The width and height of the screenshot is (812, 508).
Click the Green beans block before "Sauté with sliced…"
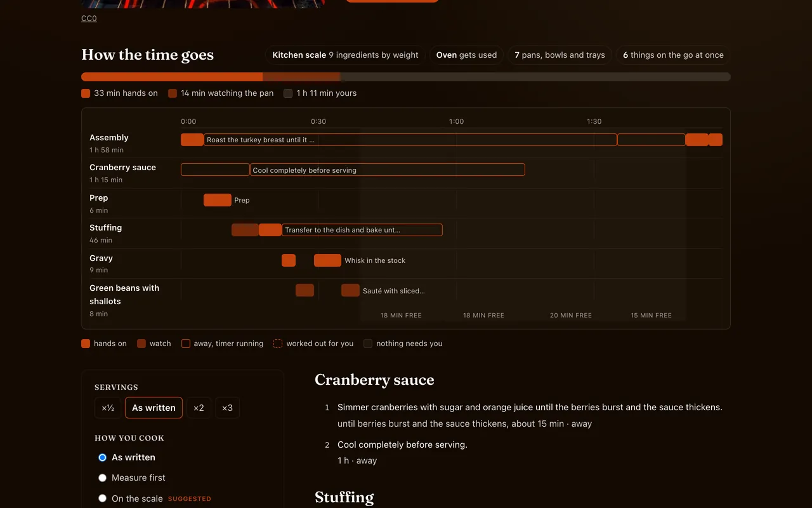(350, 290)
